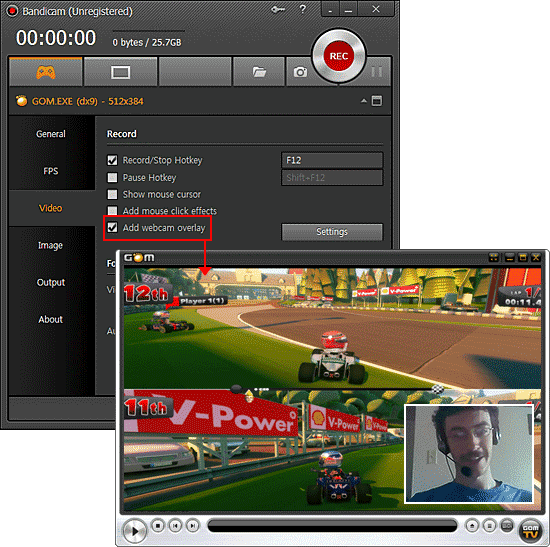Switch to screen rectangle recording mode tab
Image resolution: width=550 pixels, height=547 pixels.
click(120, 72)
